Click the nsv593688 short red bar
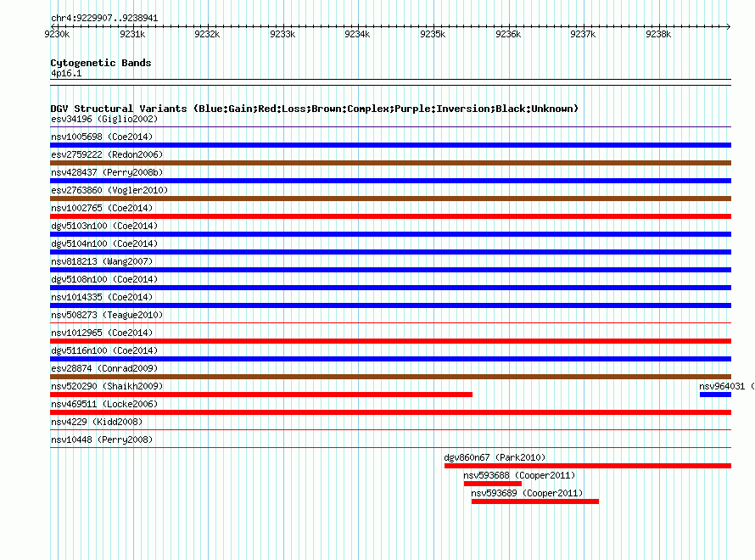Viewport: 755px width, 560px height. click(x=493, y=484)
